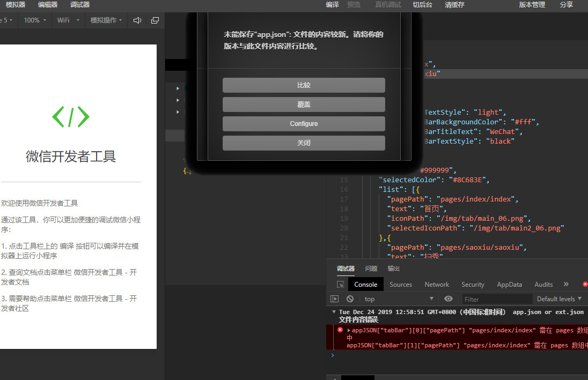Click the "#fff" background color value

pos(525,122)
